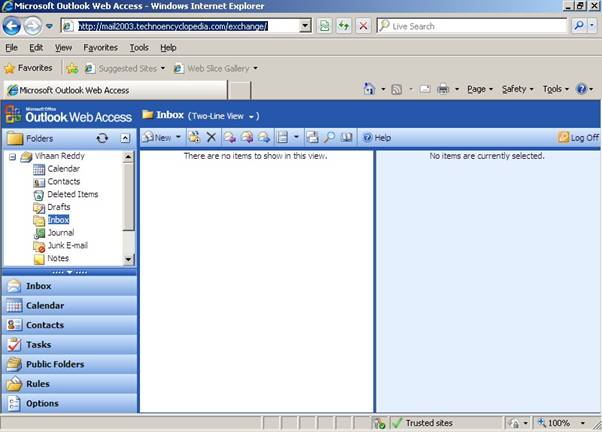The height and width of the screenshot is (432, 602).
Task: Click the Move/Copy to folder icon
Action: pos(194,137)
